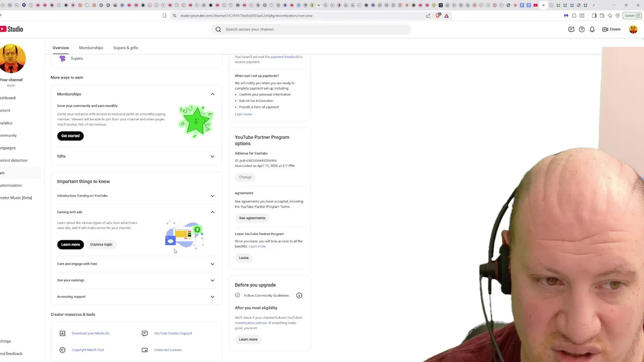Click the green checkmark beside Follow Community Guidelines
This screenshot has width=644, height=362.
click(x=237, y=295)
